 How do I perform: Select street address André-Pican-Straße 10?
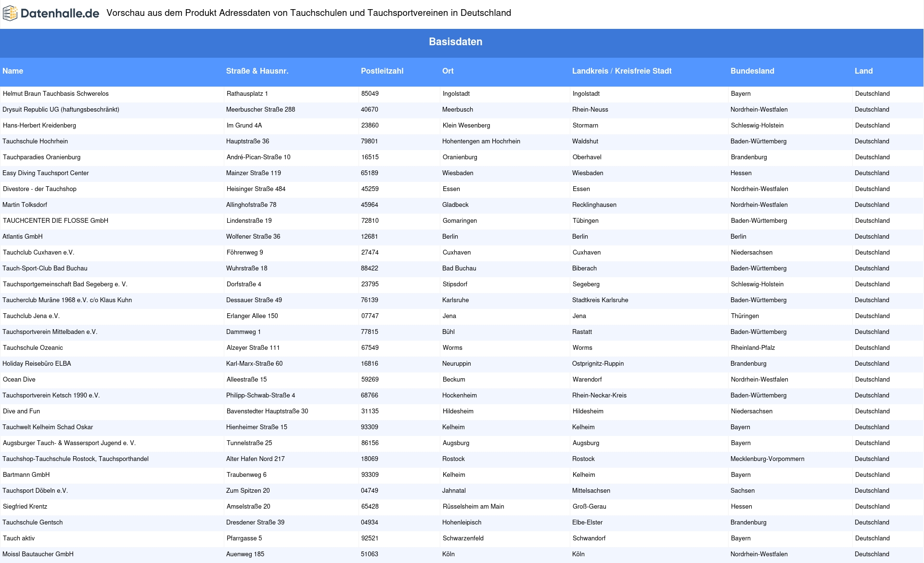tap(258, 157)
